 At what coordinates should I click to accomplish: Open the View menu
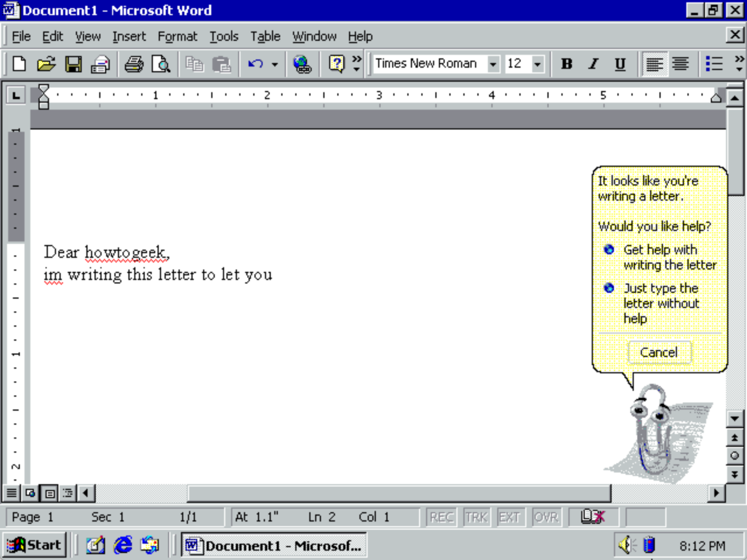click(x=88, y=36)
